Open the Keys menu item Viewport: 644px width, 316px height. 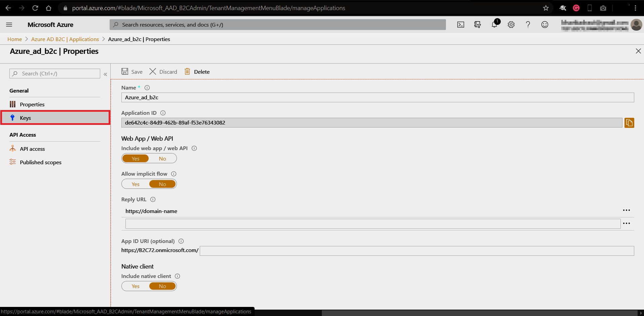coord(55,118)
